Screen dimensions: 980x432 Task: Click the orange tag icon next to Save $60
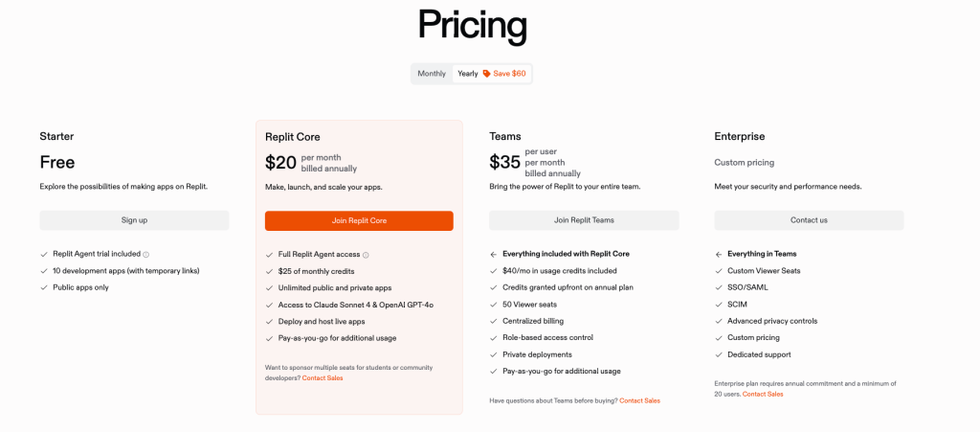point(486,74)
